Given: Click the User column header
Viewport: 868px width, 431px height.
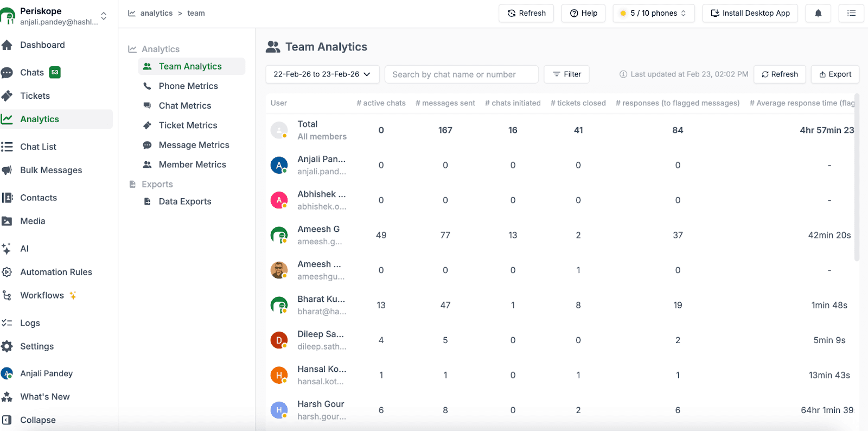Looking at the screenshot, I should point(279,103).
